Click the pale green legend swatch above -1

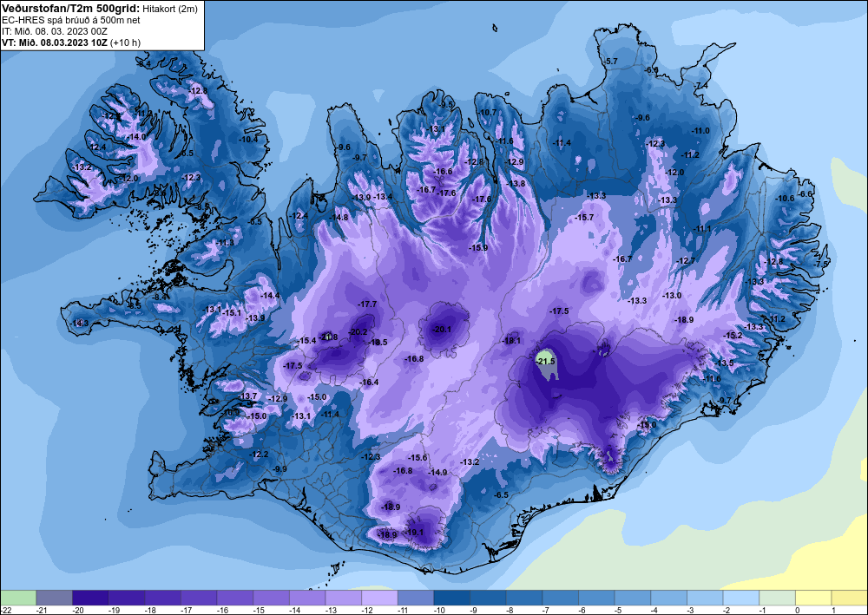(x=777, y=598)
